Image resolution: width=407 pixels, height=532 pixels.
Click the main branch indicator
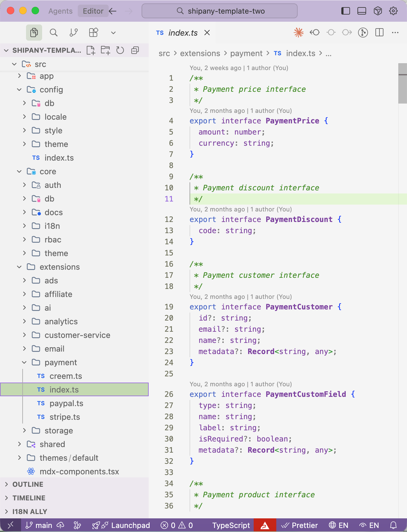pyautogui.click(x=39, y=525)
